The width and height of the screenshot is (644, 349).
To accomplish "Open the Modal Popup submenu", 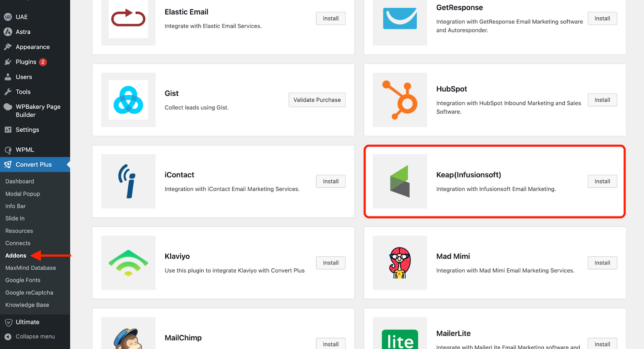I will pyautogui.click(x=23, y=194).
